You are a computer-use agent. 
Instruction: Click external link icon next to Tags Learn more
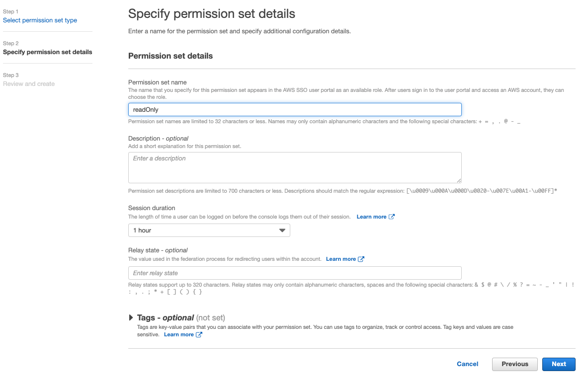tap(199, 334)
